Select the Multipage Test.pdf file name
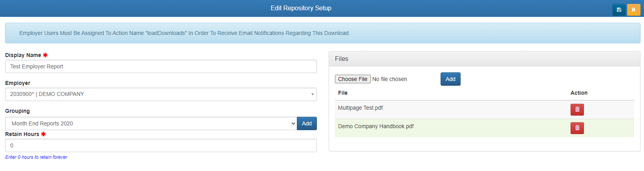Screen dimensions: 644x171 (360, 108)
